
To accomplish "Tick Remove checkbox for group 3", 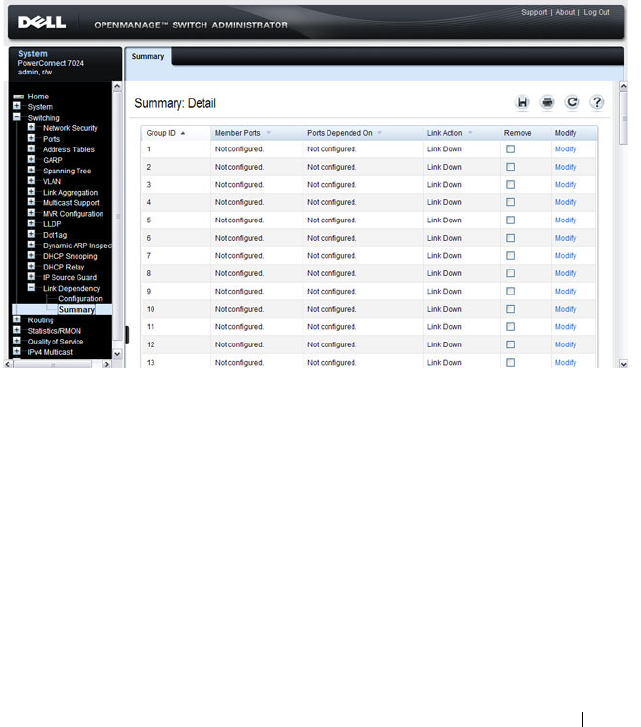I will pos(510,185).
